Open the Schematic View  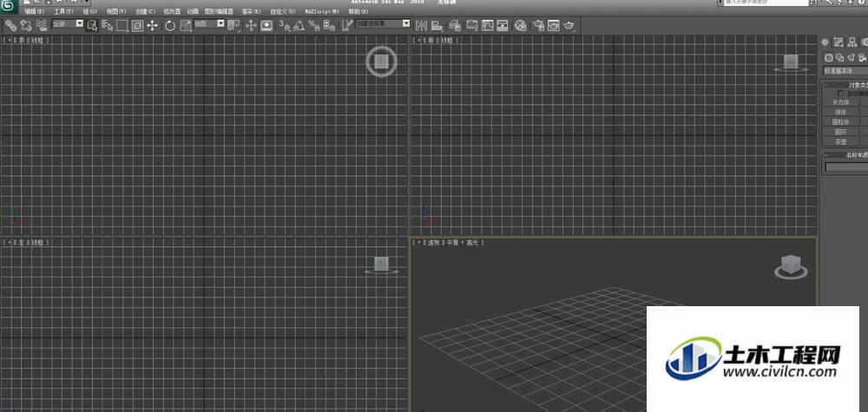point(503,25)
